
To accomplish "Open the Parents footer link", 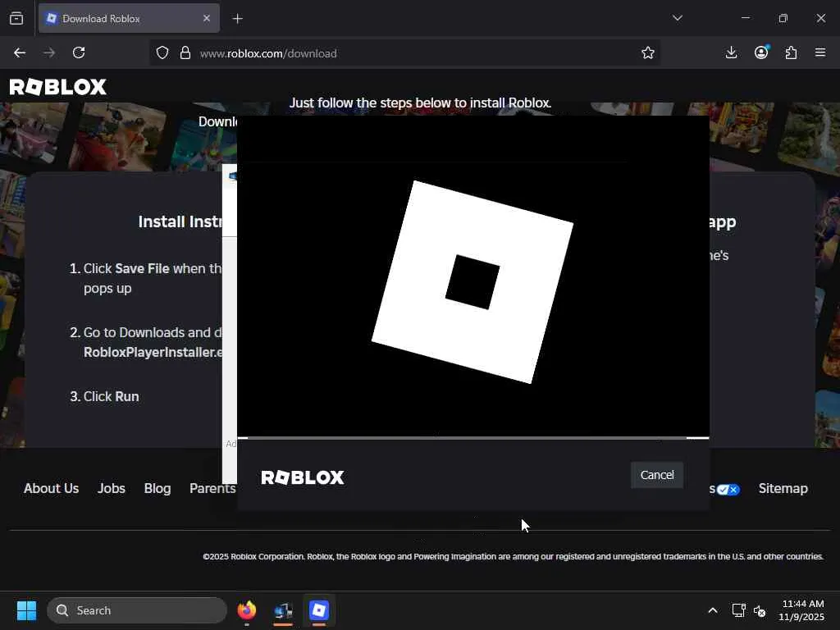I will coord(212,489).
